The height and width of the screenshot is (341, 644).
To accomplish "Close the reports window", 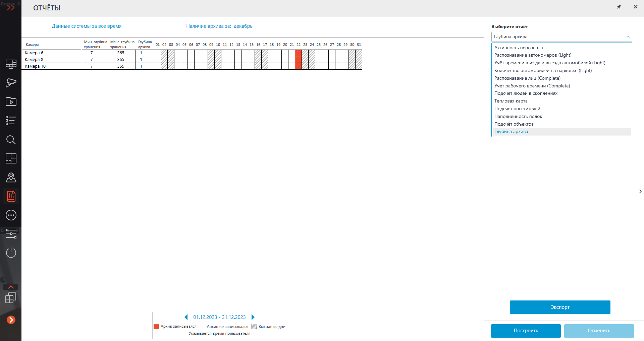I will pyautogui.click(x=635, y=7).
